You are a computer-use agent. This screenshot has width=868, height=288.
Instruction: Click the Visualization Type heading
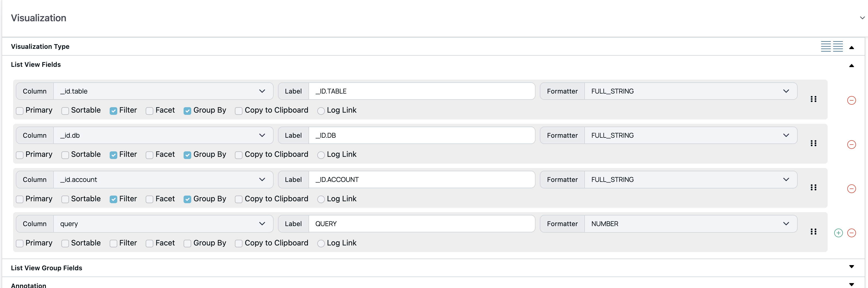coord(40,46)
